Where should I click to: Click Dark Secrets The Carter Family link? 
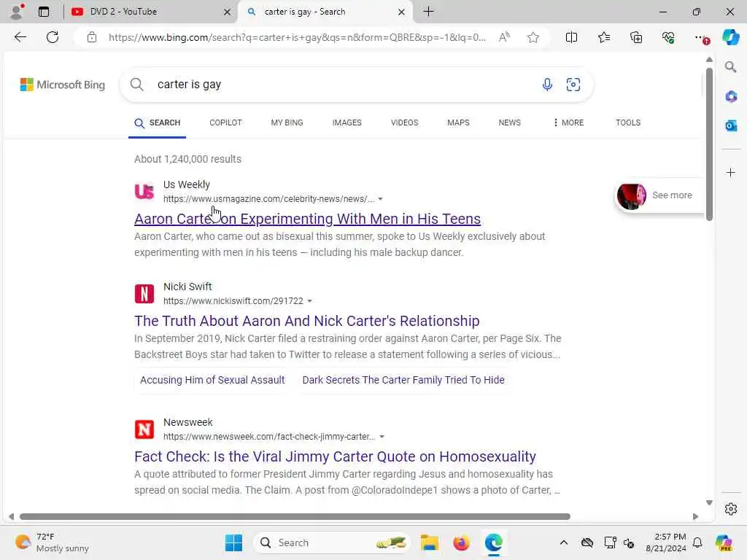(403, 380)
